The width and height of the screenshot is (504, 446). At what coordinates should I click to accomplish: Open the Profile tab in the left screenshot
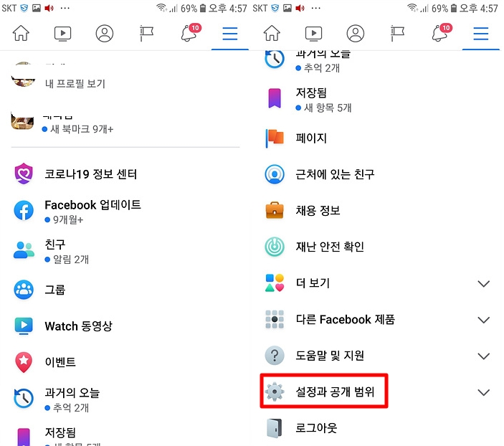tap(105, 34)
